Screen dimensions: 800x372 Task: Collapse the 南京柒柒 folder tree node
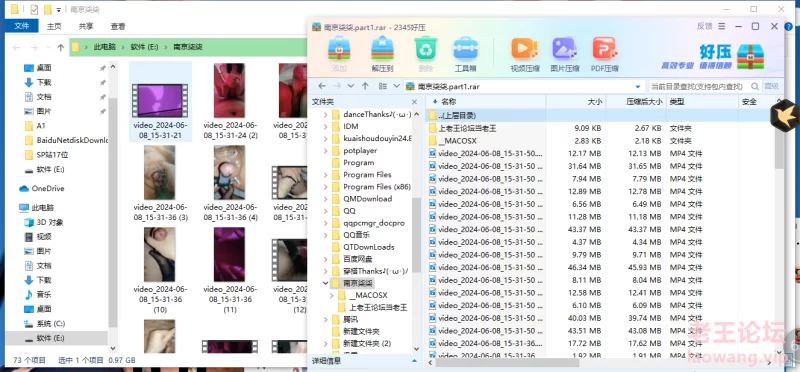click(326, 283)
